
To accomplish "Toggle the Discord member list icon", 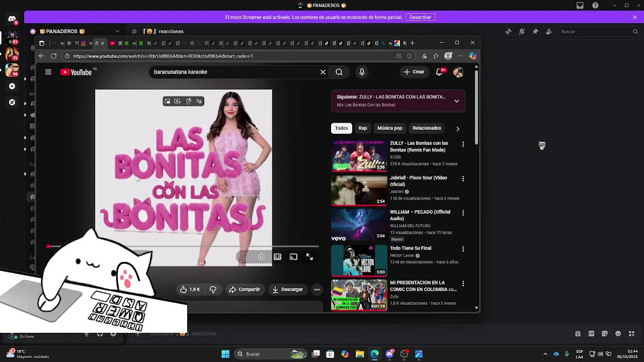I will 549,31.
